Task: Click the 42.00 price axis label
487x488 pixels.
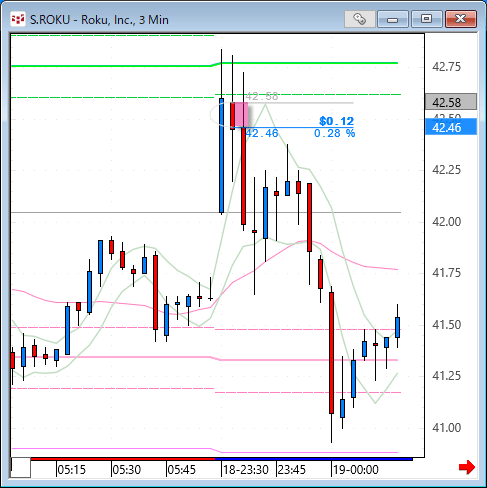Action: (447, 221)
